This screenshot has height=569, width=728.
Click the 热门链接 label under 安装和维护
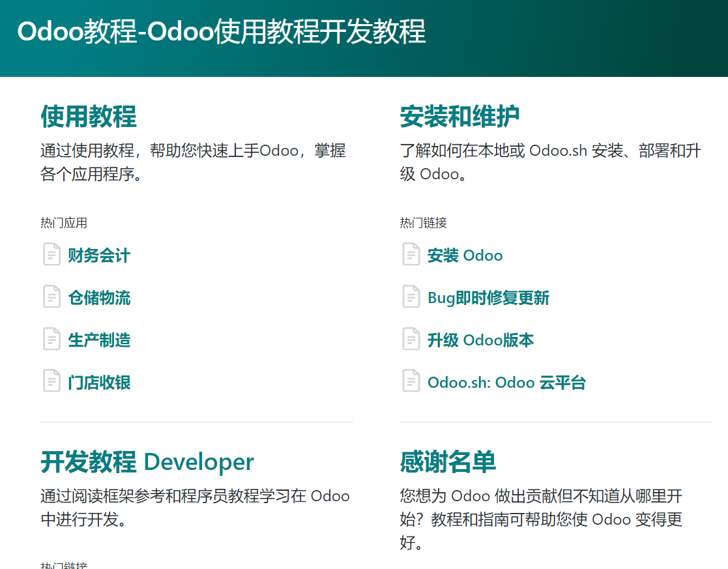(423, 223)
